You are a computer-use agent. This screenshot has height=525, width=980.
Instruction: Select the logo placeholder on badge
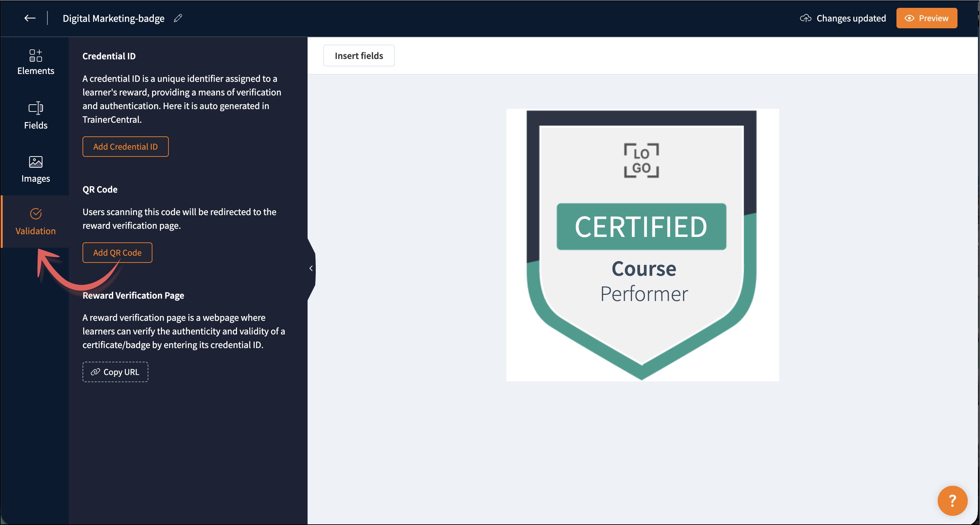click(641, 161)
